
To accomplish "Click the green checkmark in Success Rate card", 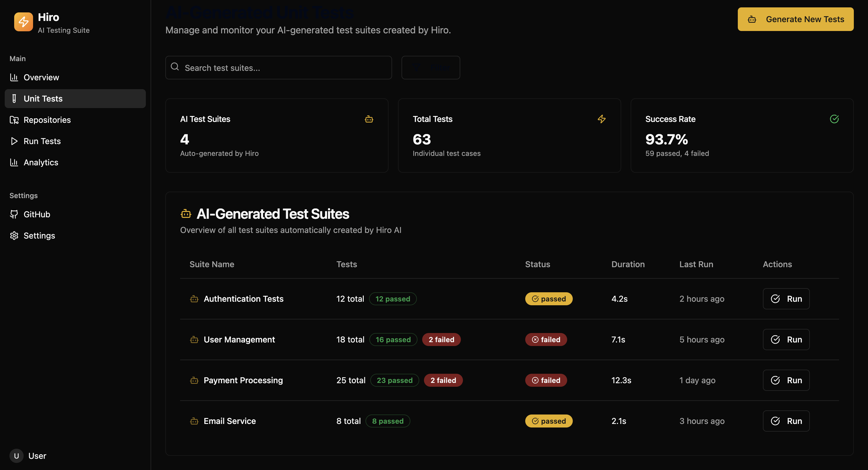I will [834, 119].
